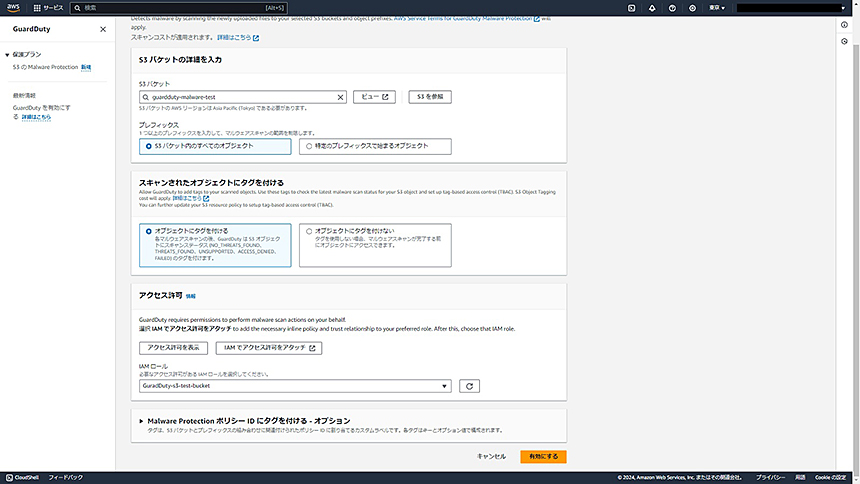Click the GuardDuty 詳細はこちら sidebar link
This screenshot has height=484, width=860.
click(x=36, y=117)
